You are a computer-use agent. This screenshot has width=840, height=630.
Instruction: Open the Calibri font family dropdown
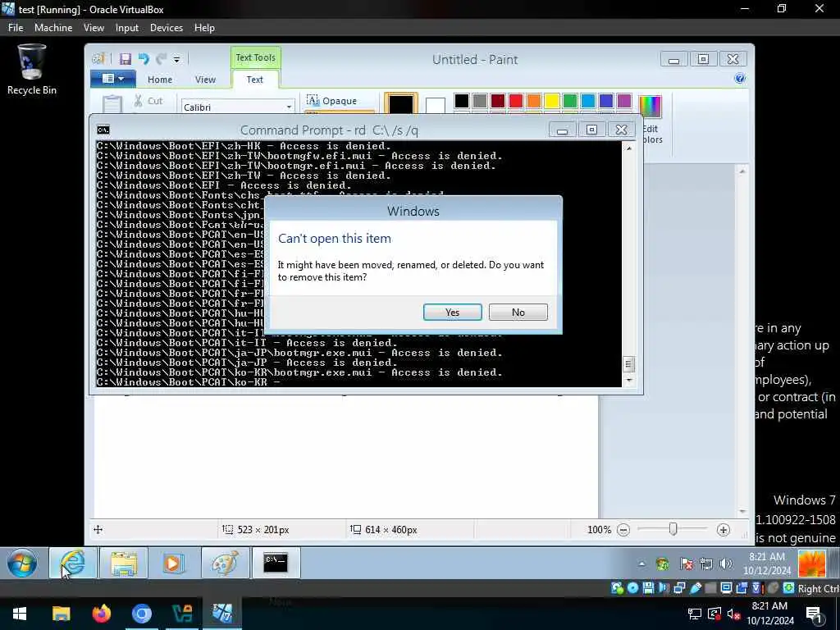coord(289,107)
